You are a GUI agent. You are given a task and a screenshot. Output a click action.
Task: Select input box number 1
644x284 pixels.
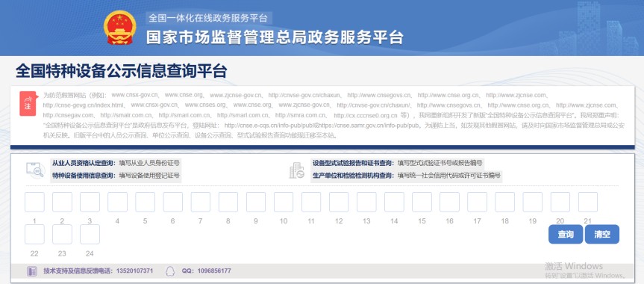(x=34, y=202)
